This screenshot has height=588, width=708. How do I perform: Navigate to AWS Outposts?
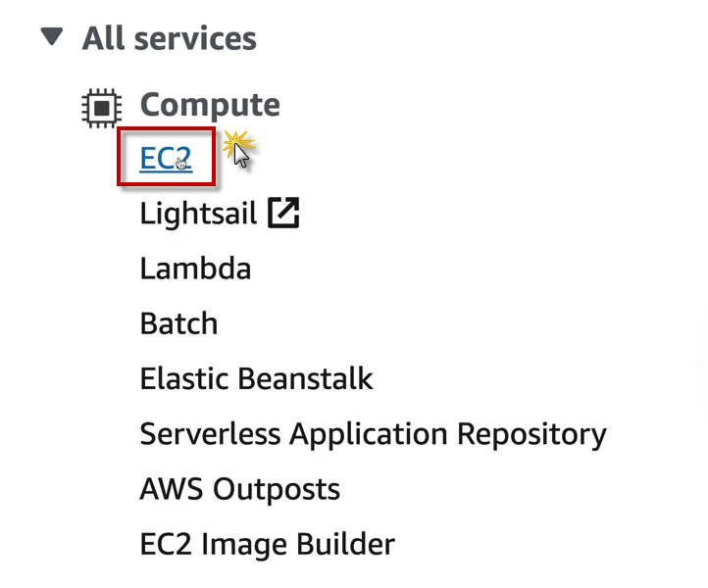tap(239, 488)
